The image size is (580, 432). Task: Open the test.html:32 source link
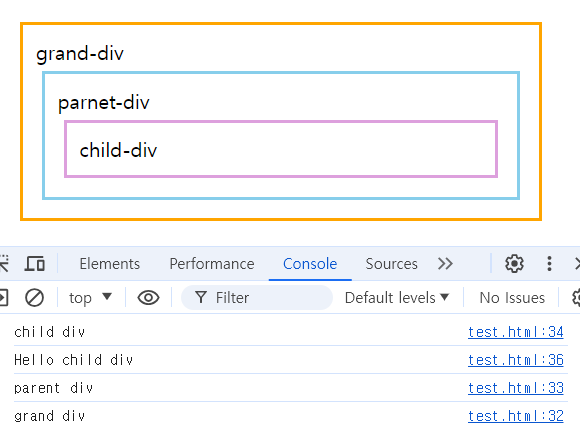(x=516, y=416)
